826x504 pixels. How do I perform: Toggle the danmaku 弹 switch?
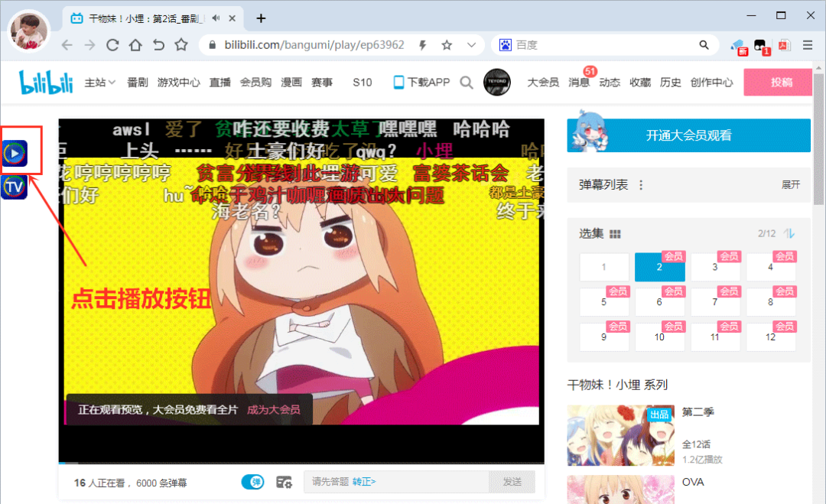coord(253,482)
